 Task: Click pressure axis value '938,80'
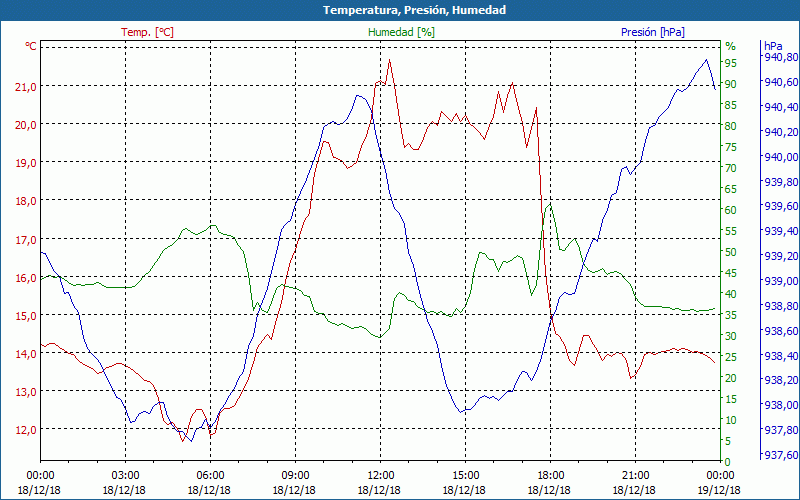click(782, 306)
